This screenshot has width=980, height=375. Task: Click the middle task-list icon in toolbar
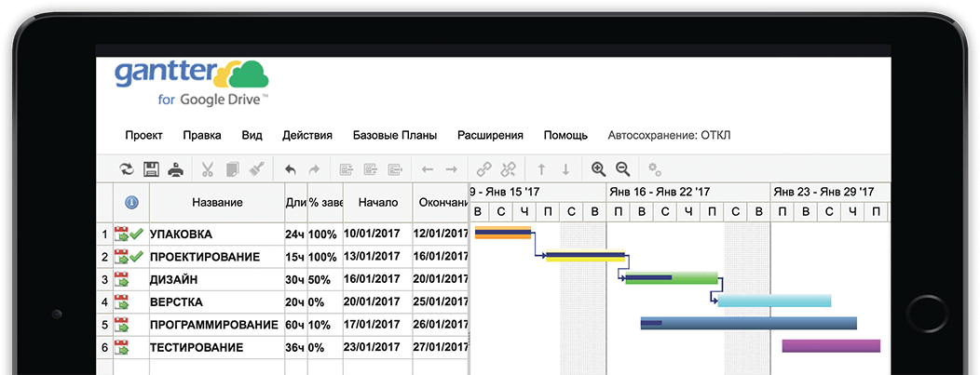[x=371, y=169]
